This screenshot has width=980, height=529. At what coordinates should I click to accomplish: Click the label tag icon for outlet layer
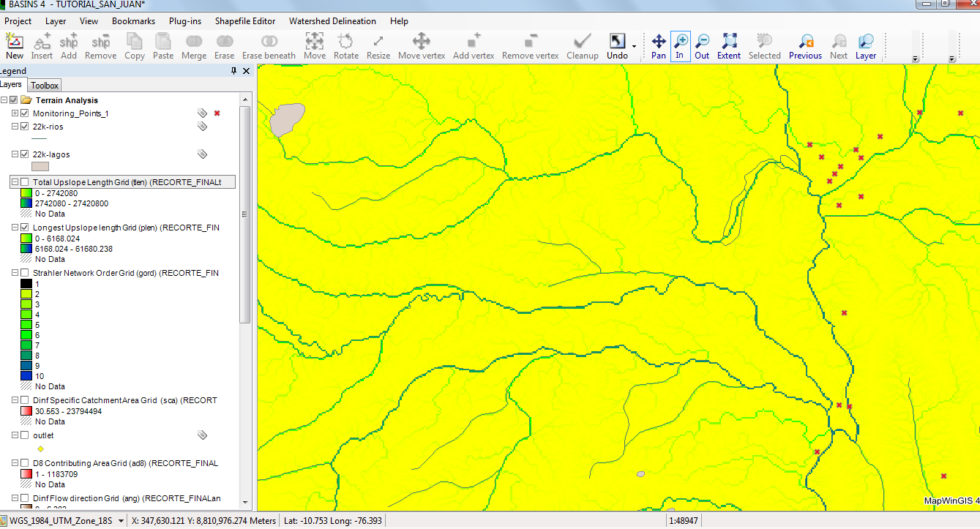click(203, 435)
